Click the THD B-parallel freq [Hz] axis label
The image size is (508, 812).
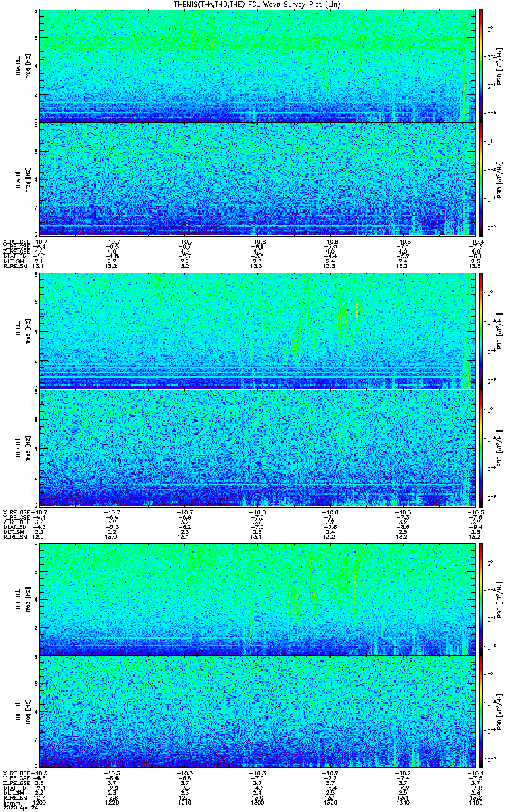(27, 445)
